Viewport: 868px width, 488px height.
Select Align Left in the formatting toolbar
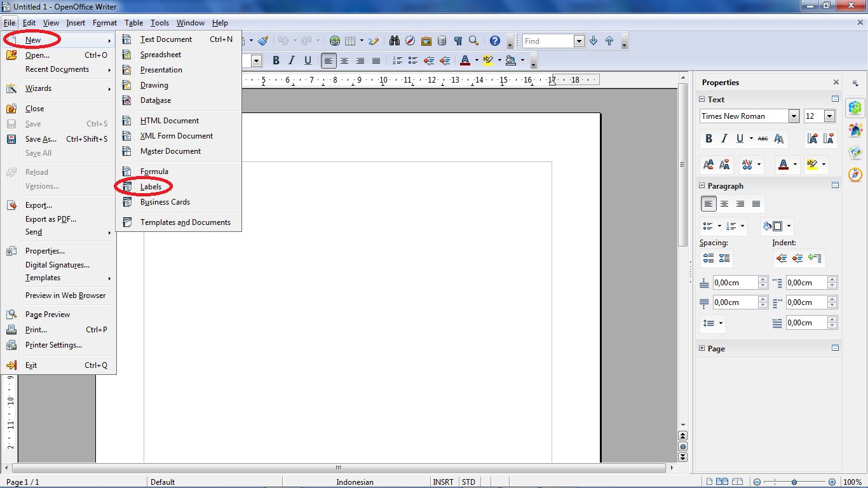pyautogui.click(x=329, y=61)
